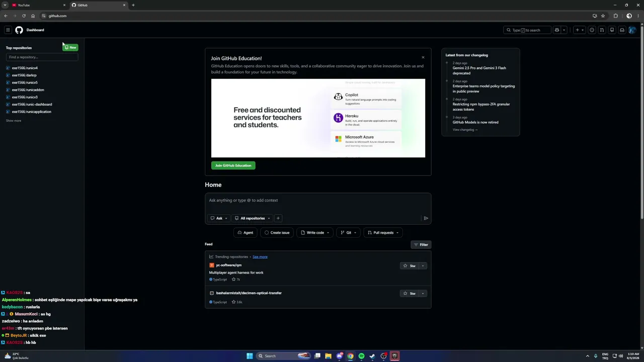This screenshot has width=644, height=362.
Task: Dismiss the Join GitHub Education banner
Action: tap(423, 57)
